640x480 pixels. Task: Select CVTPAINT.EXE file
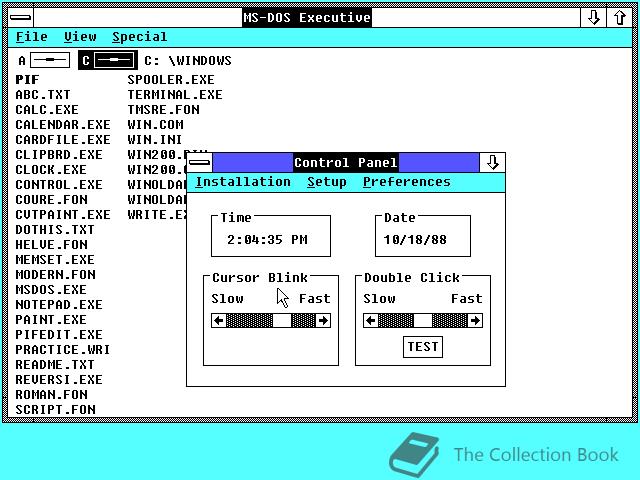pos(63,215)
